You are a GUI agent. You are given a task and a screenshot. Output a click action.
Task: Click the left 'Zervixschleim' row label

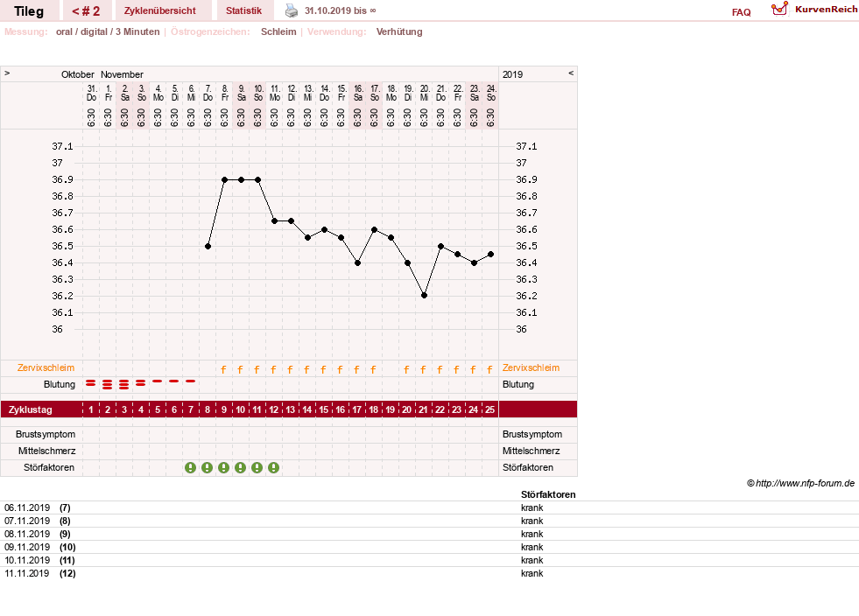[46, 368]
